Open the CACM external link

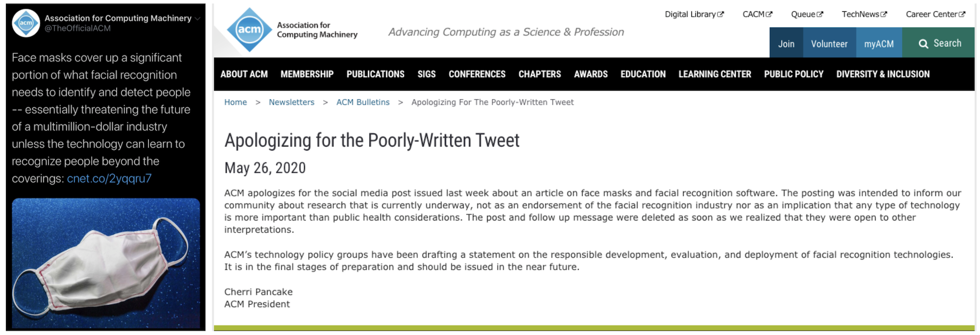[757, 14]
